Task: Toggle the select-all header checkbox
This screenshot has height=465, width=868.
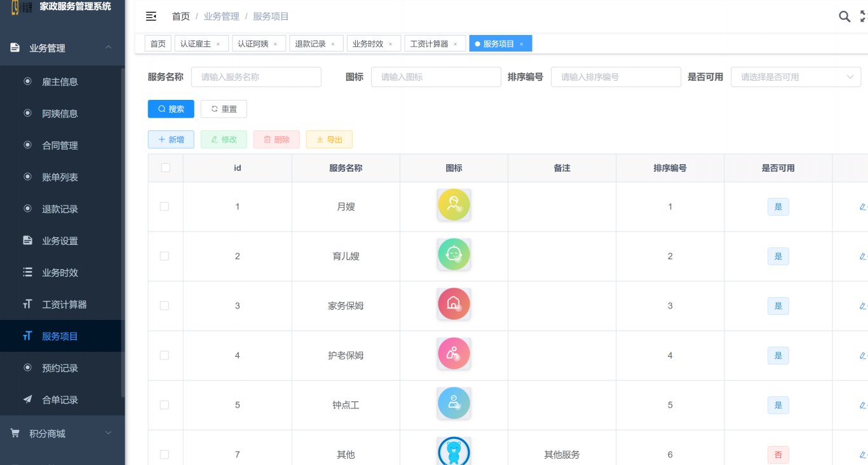Action: pos(165,168)
